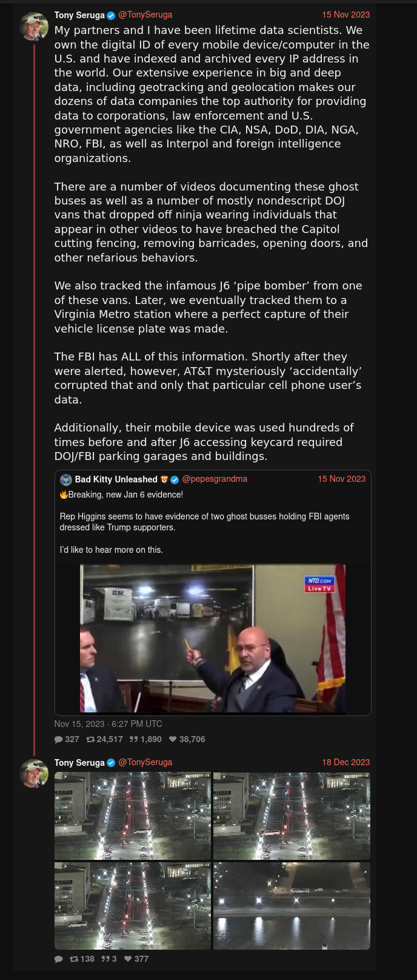
Task: Open the @pepesgrandma handle link
Action: tap(215, 479)
